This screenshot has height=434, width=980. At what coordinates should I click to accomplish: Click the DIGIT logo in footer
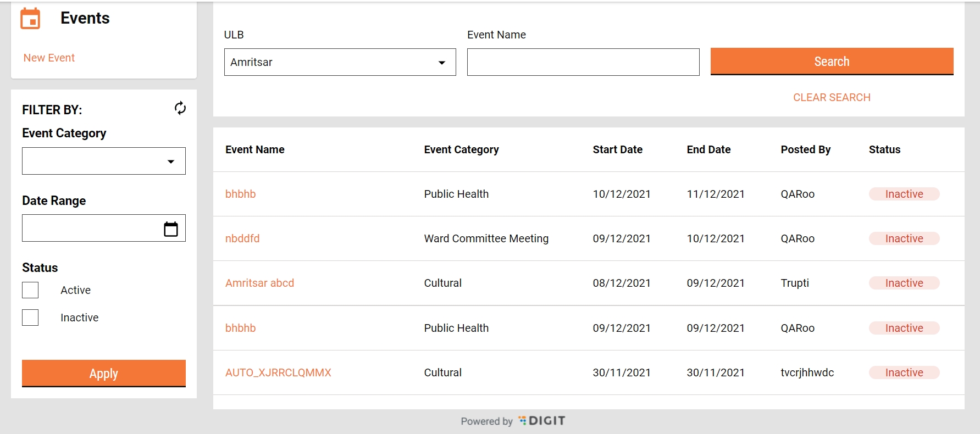542,421
